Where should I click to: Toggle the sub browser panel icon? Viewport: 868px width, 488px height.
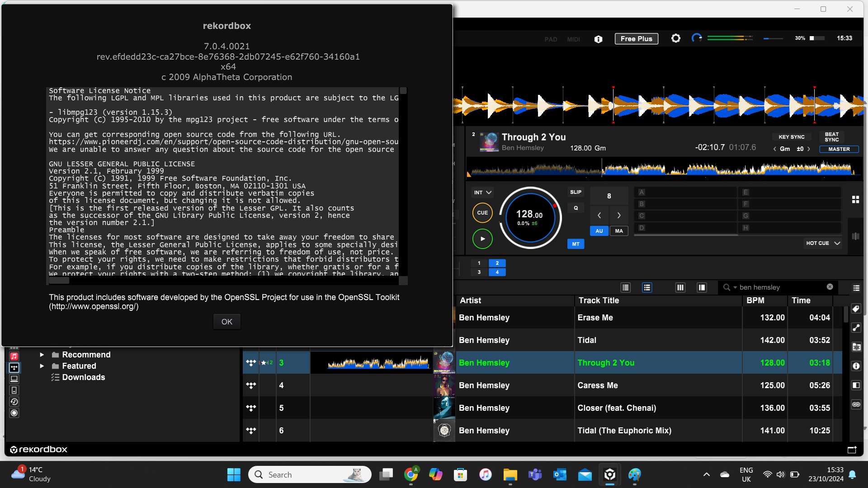(856, 385)
